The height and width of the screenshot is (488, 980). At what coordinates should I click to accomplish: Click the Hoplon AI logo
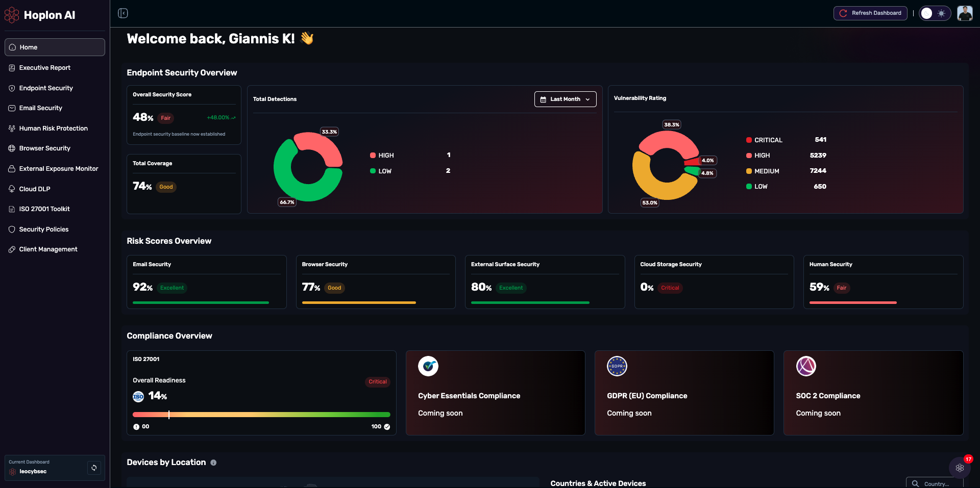pyautogui.click(x=40, y=15)
